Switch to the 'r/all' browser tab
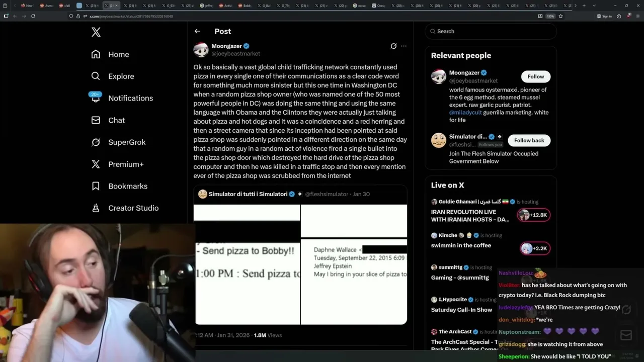Screen dimensions: 644x362 pos(65,6)
